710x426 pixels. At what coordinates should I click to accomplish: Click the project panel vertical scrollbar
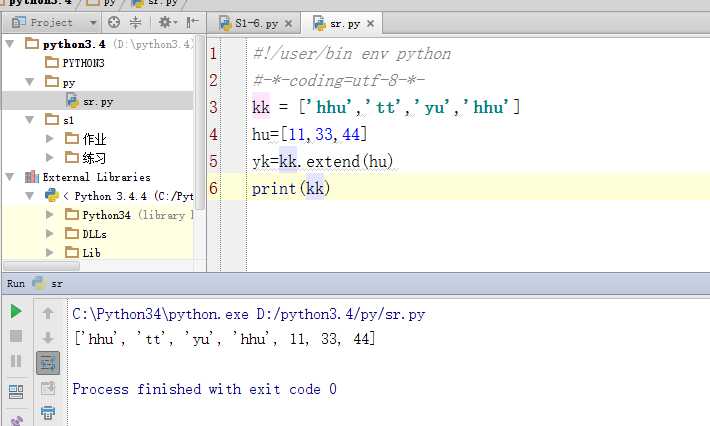200,122
